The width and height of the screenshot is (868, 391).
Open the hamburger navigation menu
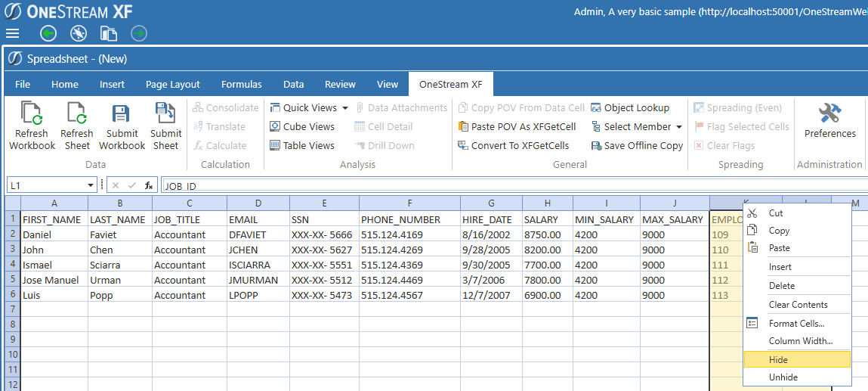(x=11, y=34)
